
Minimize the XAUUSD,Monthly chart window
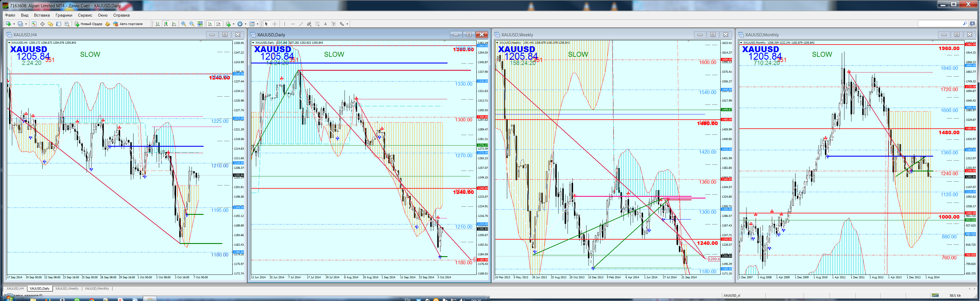pyautogui.click(x=944, y=35)
